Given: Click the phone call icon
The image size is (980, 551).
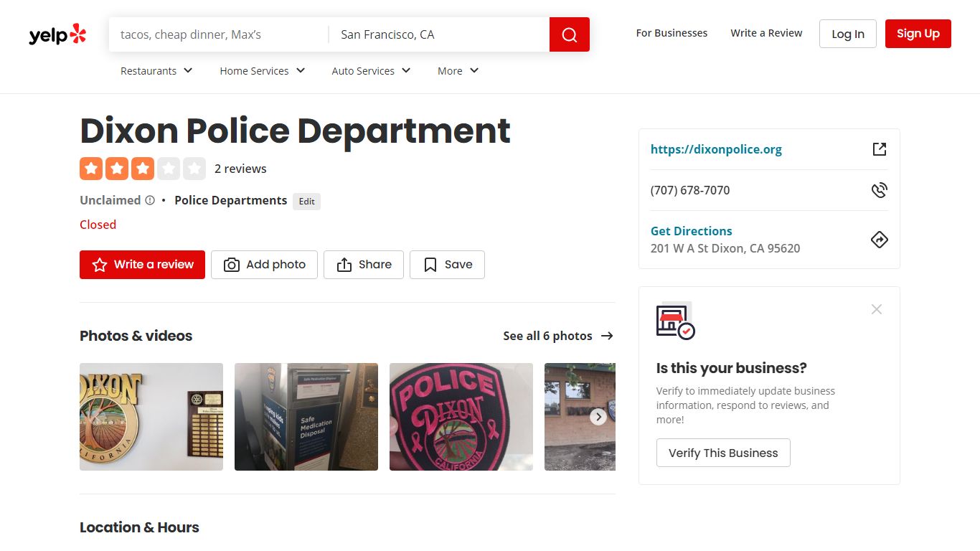Looking at the screenshot, I should point(880,190).
